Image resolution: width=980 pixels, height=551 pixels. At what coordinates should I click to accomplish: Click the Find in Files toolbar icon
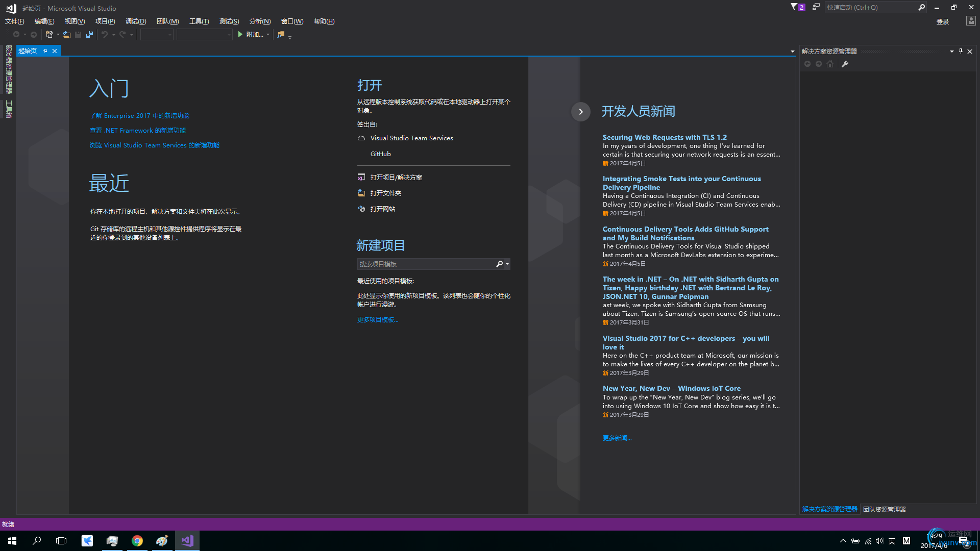tap(281, 35)
